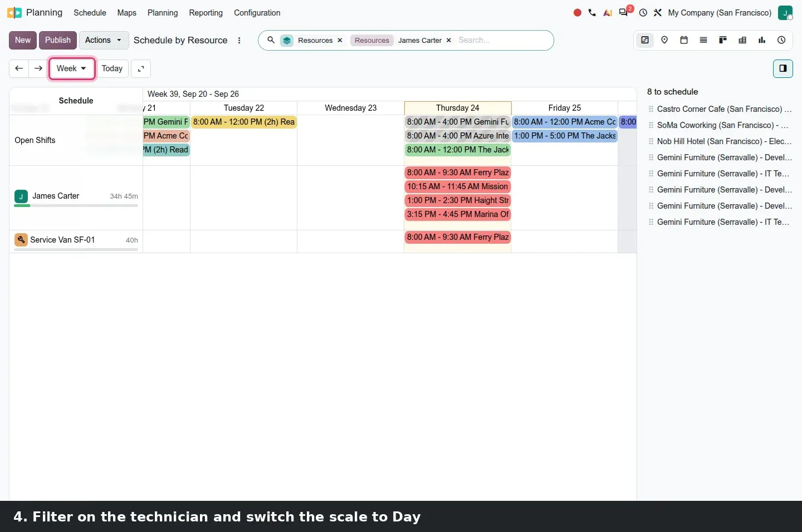
Task: Switch to Calendar view
Action: [x=684, y=40]
